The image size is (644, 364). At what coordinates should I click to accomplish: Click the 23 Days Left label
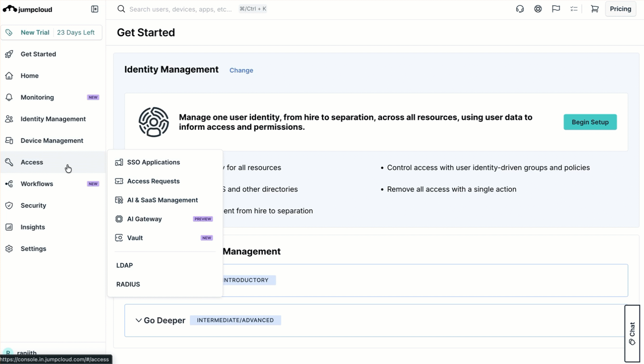tap(76, 32)
